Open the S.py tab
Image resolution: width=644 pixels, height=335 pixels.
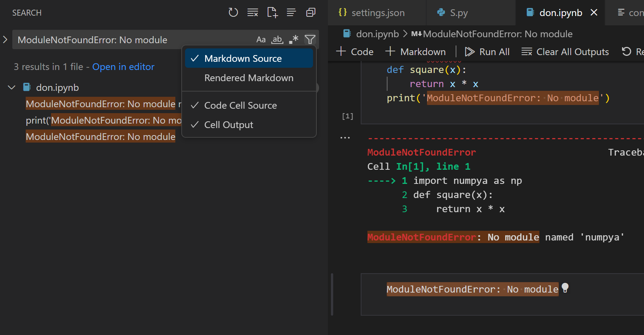click(x=459, y=12)
